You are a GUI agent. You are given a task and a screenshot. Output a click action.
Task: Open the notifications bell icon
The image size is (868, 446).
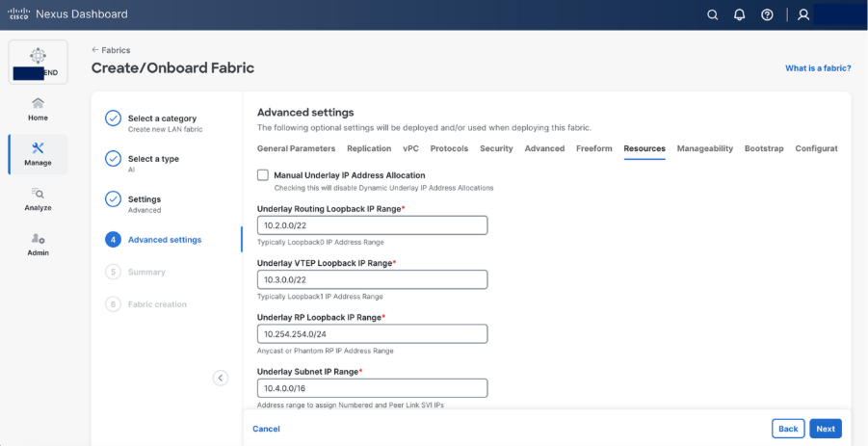point(740,14)
